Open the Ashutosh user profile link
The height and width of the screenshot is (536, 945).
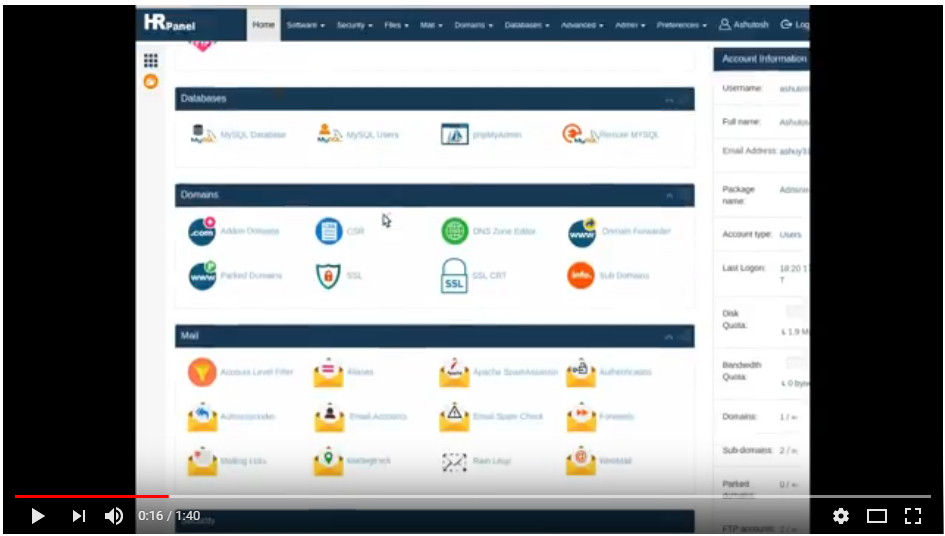744,25
